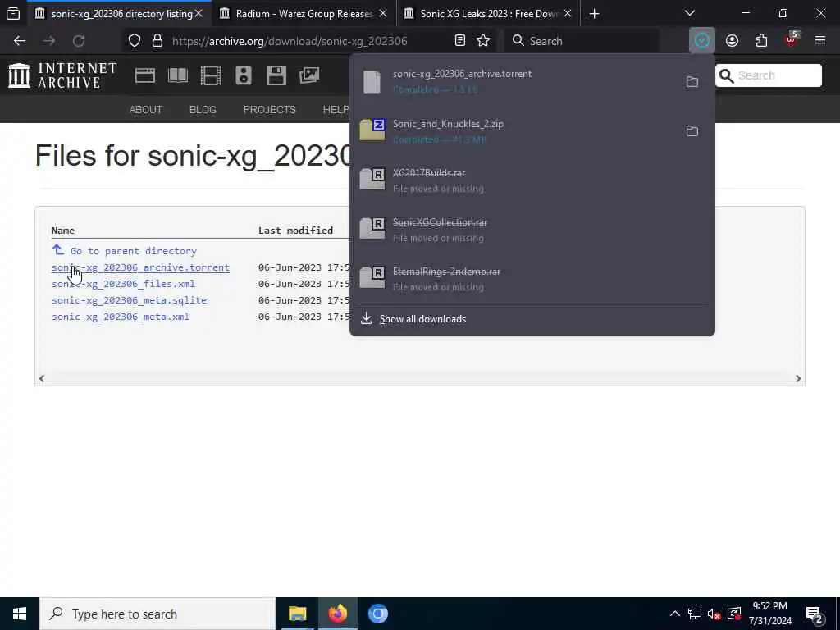Click the muted volume tray icon
The height and width of the screenshot is (630, 840).
tap(714, 614)
